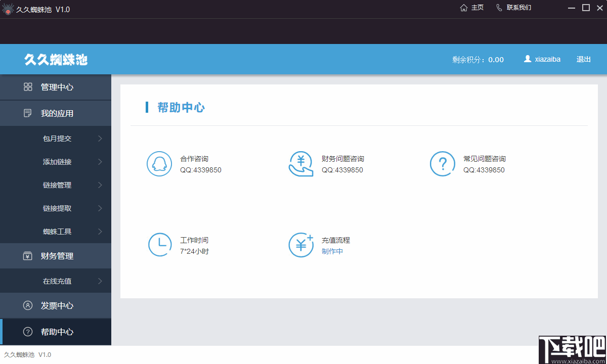Click the 7*24小时 text
The image size is (607, 364).
pyautogui.click(x=194, y=251)
